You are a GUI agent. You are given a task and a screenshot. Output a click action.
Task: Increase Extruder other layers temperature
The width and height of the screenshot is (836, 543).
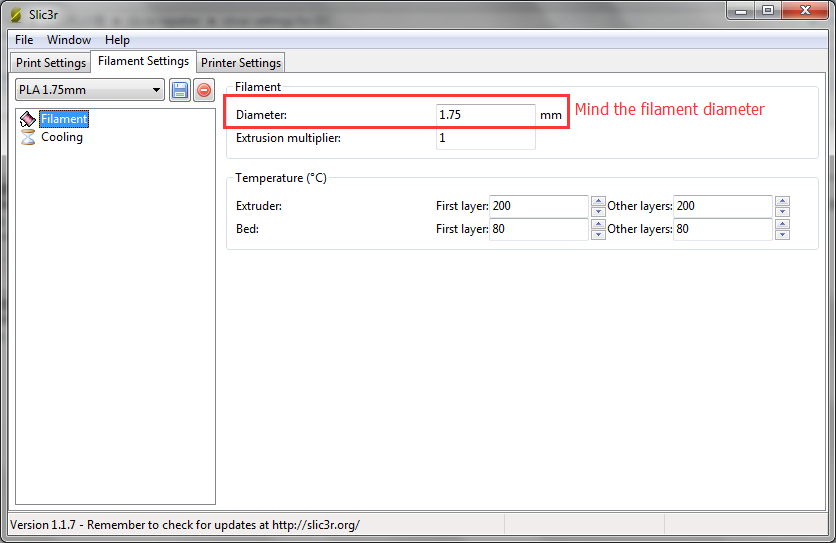(782, 201)
